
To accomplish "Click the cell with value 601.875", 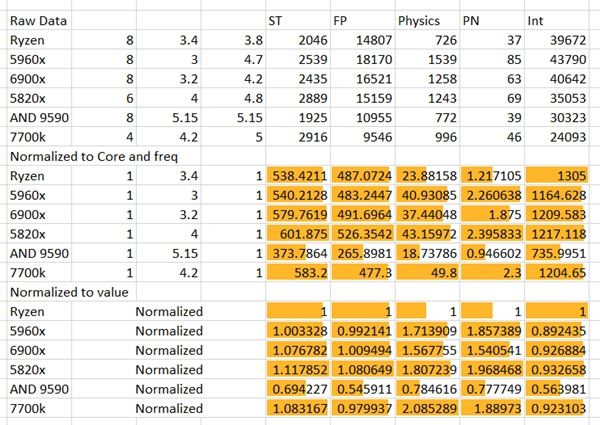I will click(298, 234).
